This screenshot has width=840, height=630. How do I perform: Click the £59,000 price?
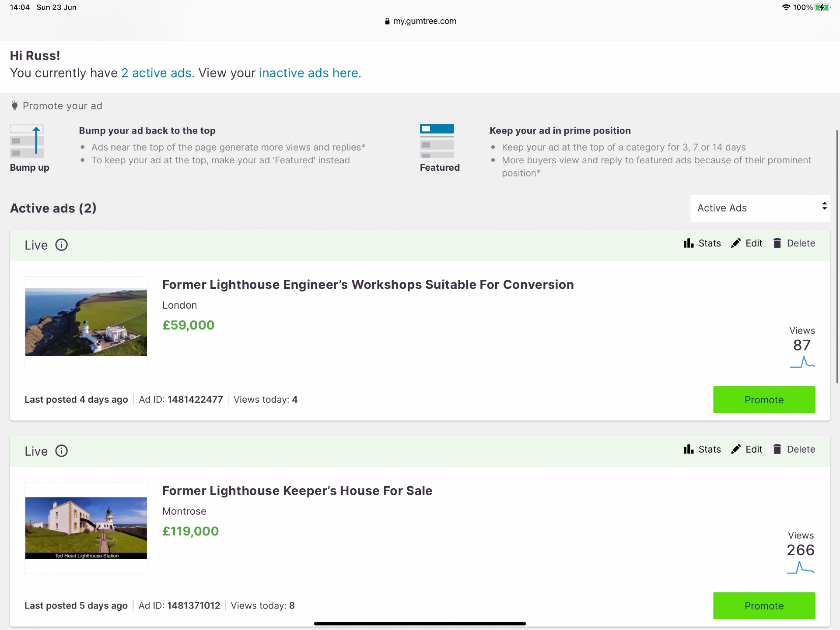point(188,325)
